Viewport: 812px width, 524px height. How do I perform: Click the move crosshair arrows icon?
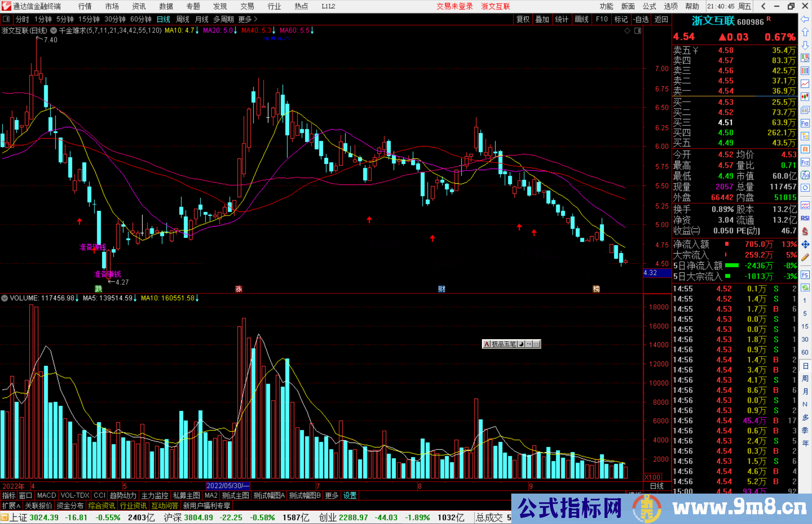point(805,245)
